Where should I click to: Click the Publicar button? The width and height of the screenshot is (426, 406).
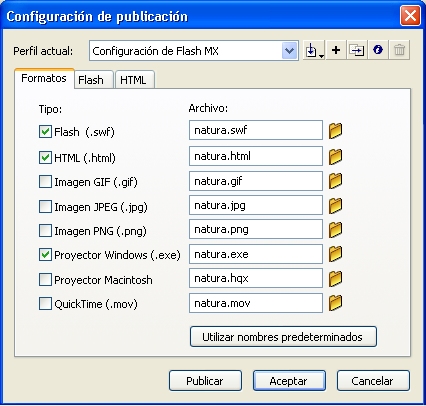(x=205, y=381)
